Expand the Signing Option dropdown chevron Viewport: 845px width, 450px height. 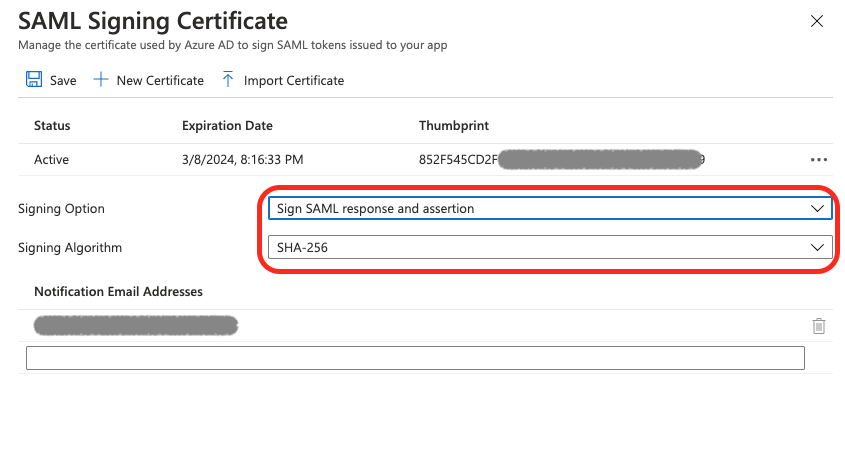click(x=817, y=209)
